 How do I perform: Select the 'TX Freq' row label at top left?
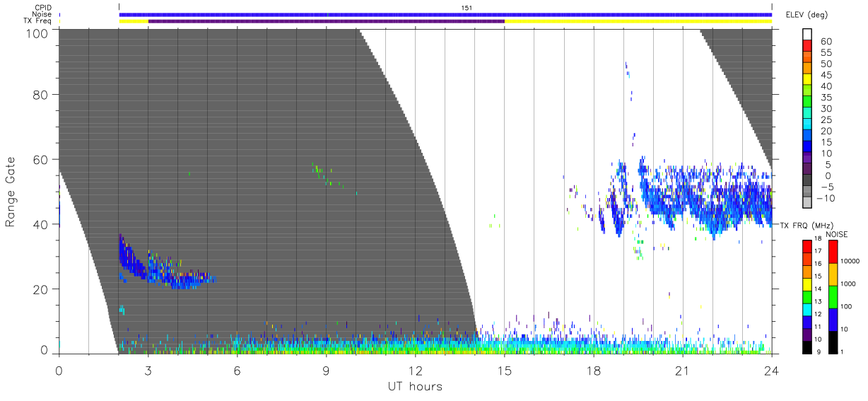[39, 21]
